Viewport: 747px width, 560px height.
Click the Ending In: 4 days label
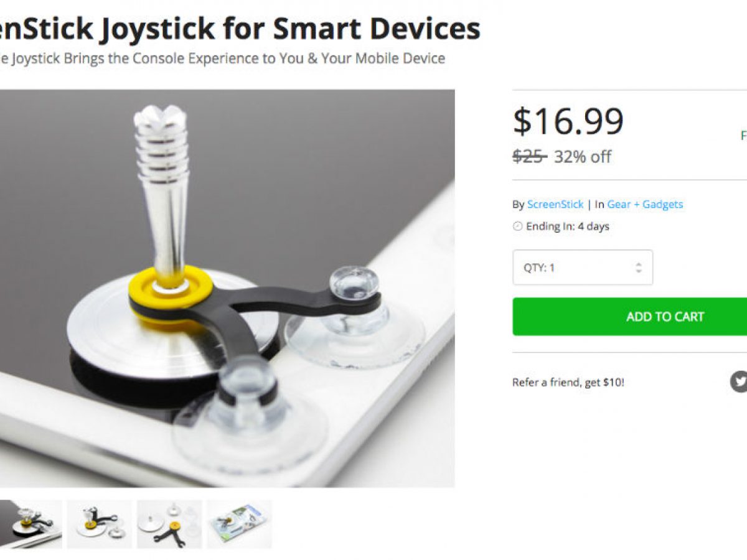567,226
